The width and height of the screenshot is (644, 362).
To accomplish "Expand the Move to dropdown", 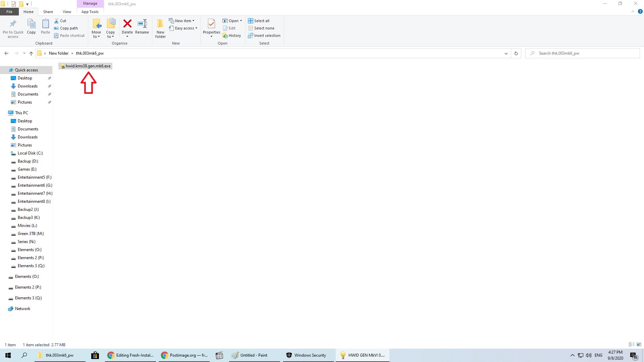I will tap(96, 37).
